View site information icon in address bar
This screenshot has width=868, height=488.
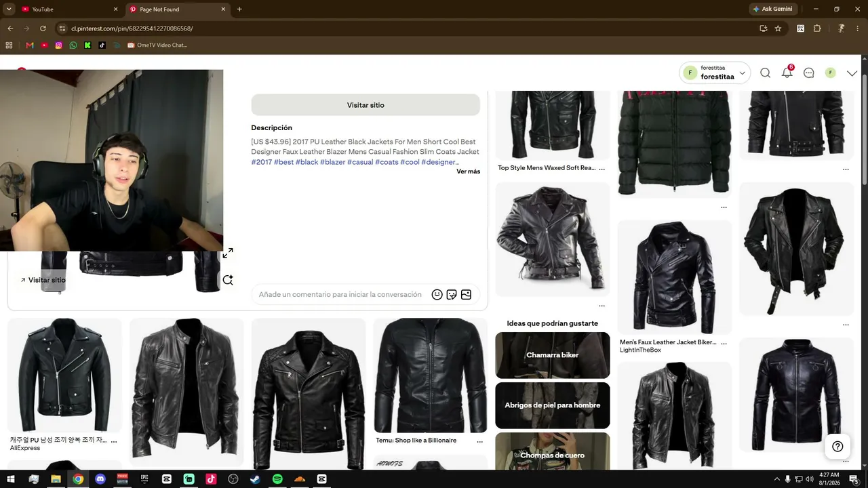[62, 28]
